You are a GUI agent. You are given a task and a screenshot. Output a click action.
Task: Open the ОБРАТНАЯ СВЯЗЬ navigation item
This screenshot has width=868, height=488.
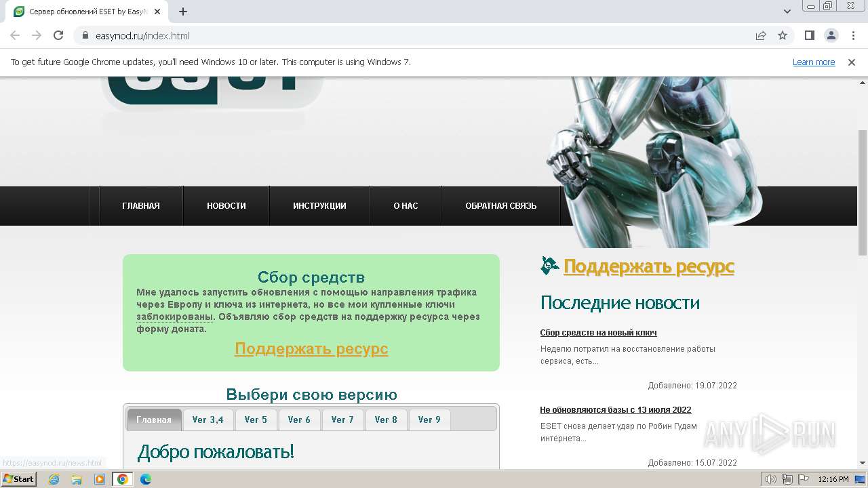[500, 205]
